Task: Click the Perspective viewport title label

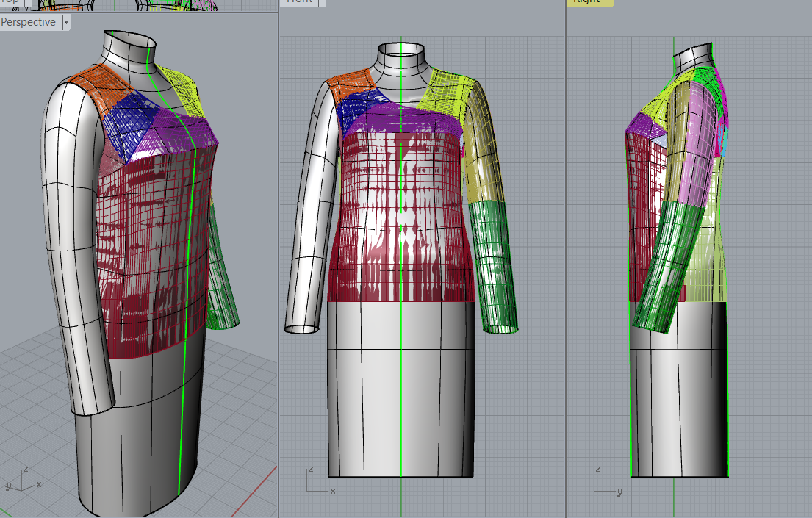Action: [29, 22]
